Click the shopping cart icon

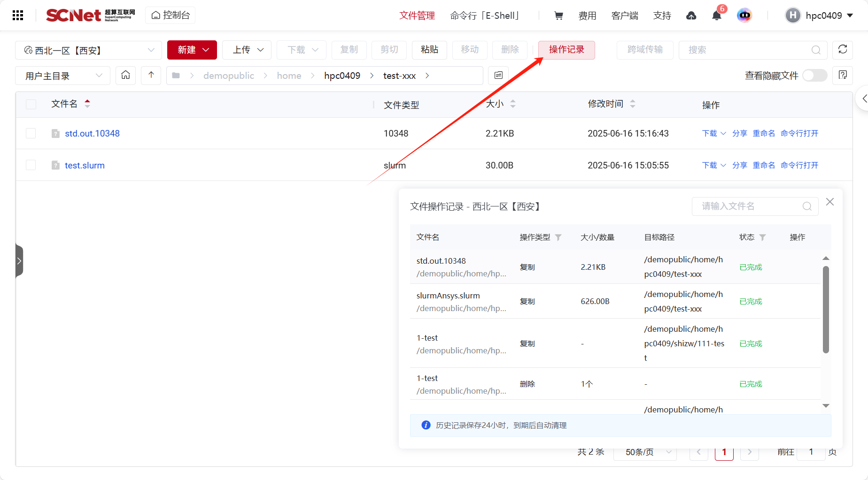(558, 16)
